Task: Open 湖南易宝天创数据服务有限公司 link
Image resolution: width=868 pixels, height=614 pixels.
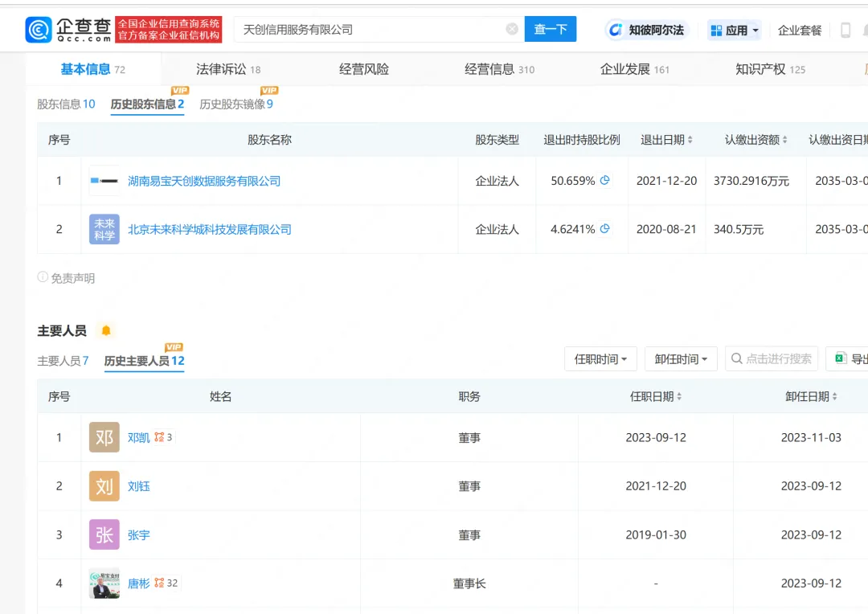Action: (204, 182)
